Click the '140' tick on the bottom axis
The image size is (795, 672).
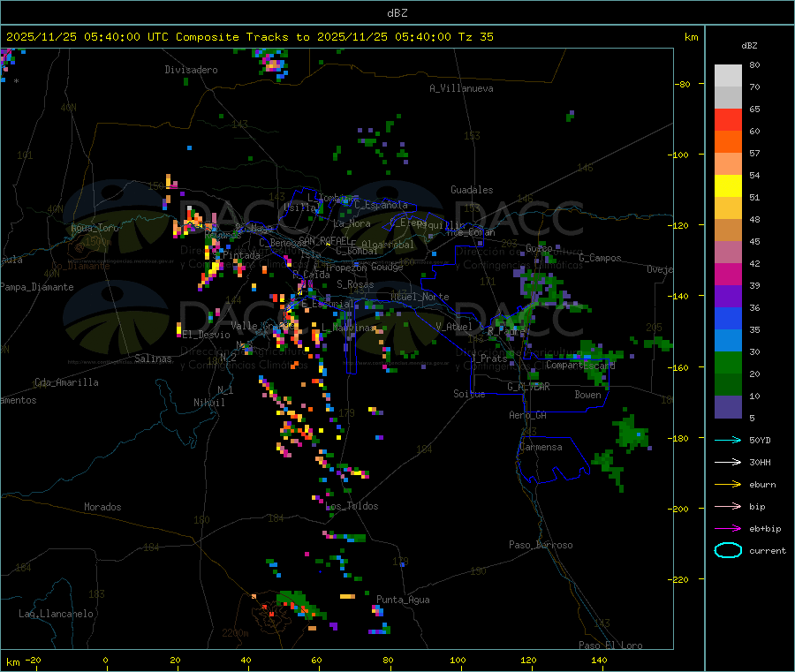[x=599, y=660]
